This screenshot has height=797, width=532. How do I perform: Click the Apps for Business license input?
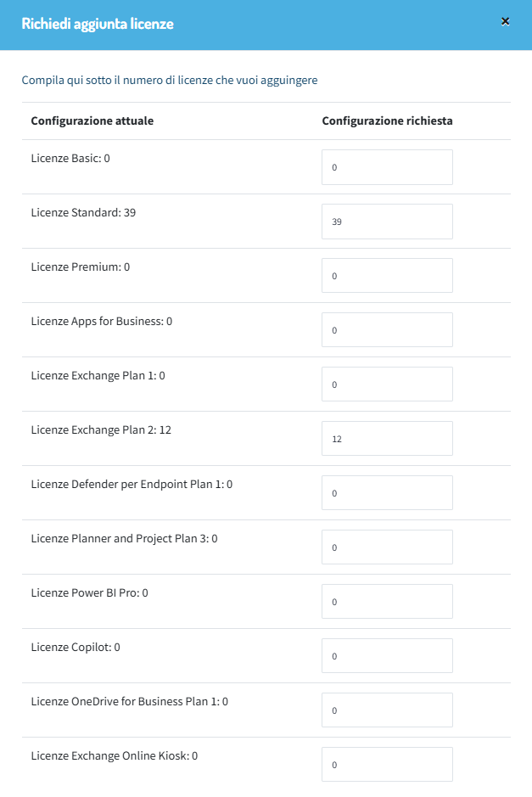pyautogui.click(x=386, y=329)
